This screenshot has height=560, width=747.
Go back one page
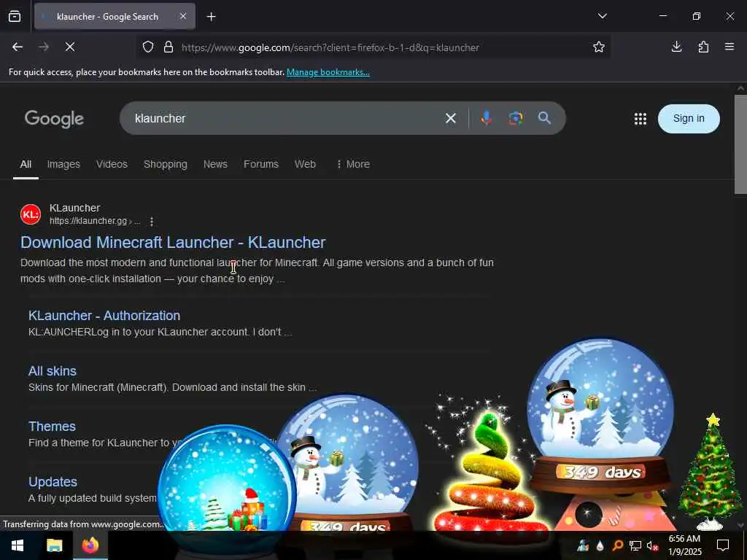(x=18, y=47)
